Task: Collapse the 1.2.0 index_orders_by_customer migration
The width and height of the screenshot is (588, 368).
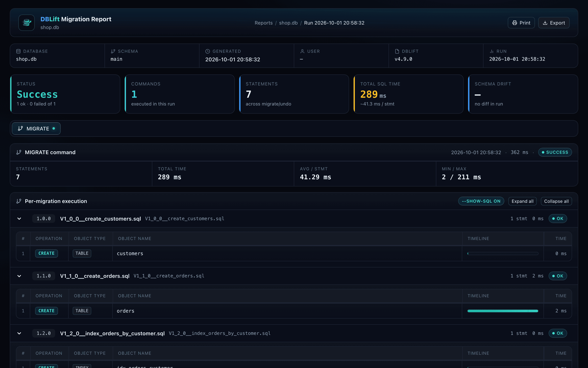Action: (x=19, y=333)
